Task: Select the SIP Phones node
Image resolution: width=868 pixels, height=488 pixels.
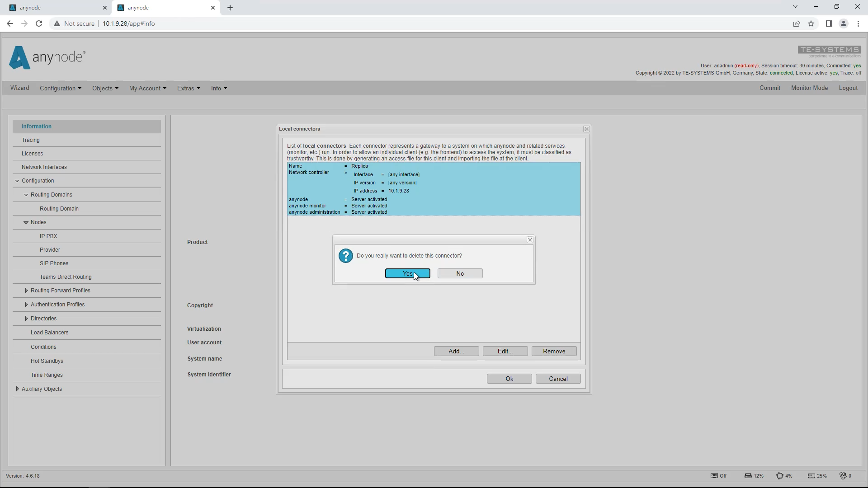Action: pyautogui.click(x=87, y=263)
